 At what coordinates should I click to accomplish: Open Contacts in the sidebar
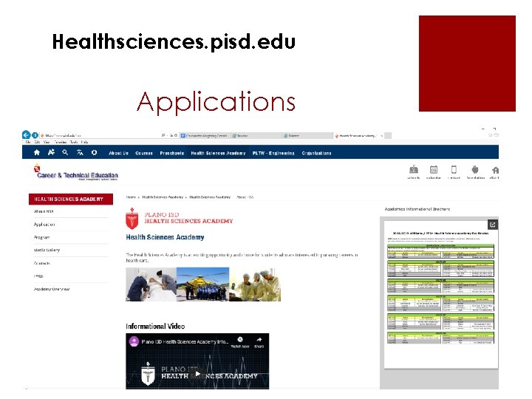[x=42, y=263]
